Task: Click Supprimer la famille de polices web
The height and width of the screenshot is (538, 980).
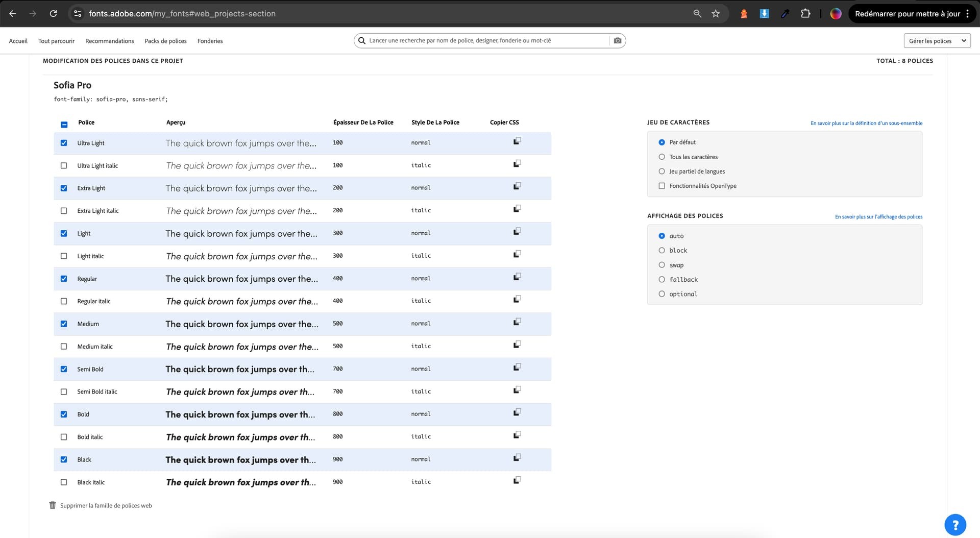Action: pos(106,506)
